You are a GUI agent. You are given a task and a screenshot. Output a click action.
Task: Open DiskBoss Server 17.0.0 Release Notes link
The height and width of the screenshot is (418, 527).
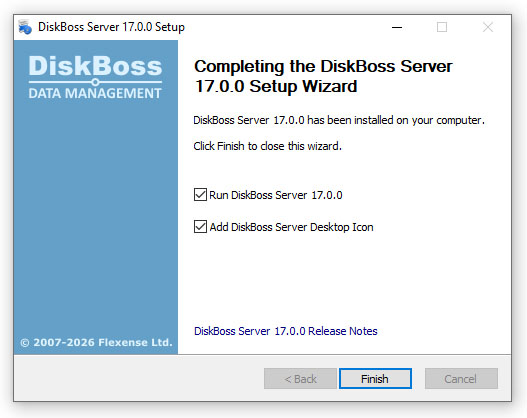tap(286, 331)
